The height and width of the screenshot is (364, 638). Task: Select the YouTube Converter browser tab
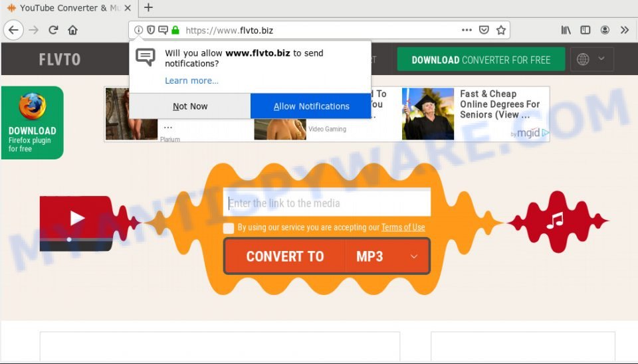(69, 8)
